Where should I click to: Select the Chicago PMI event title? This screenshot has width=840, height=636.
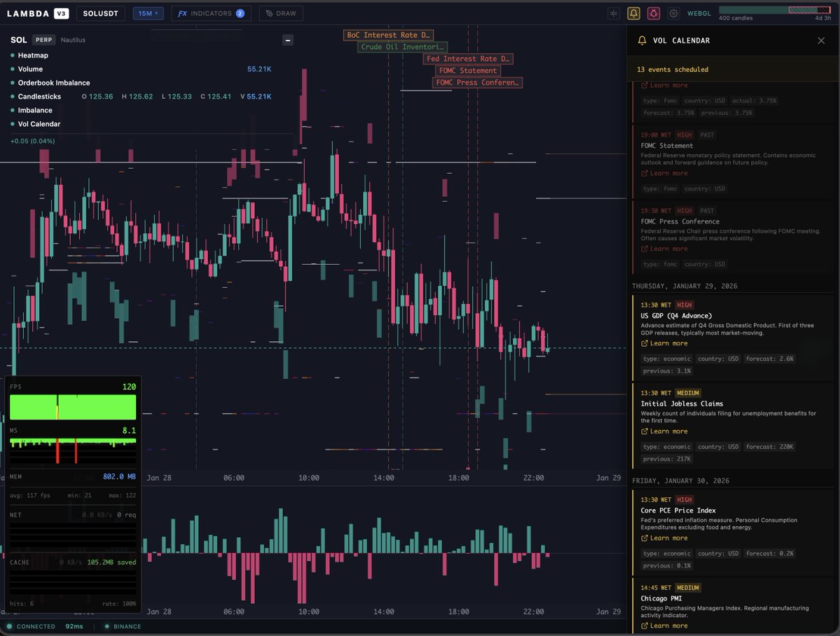click(x=661, y=599)
